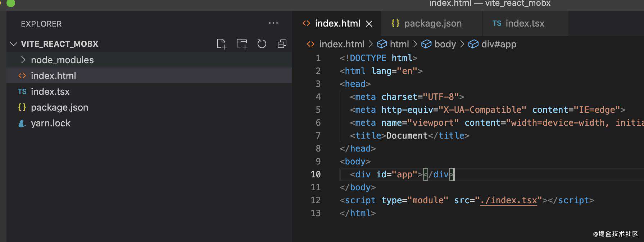Click the closing </head> tag on line 8
This screenshot has height=242, width=644.
[358, 149]
